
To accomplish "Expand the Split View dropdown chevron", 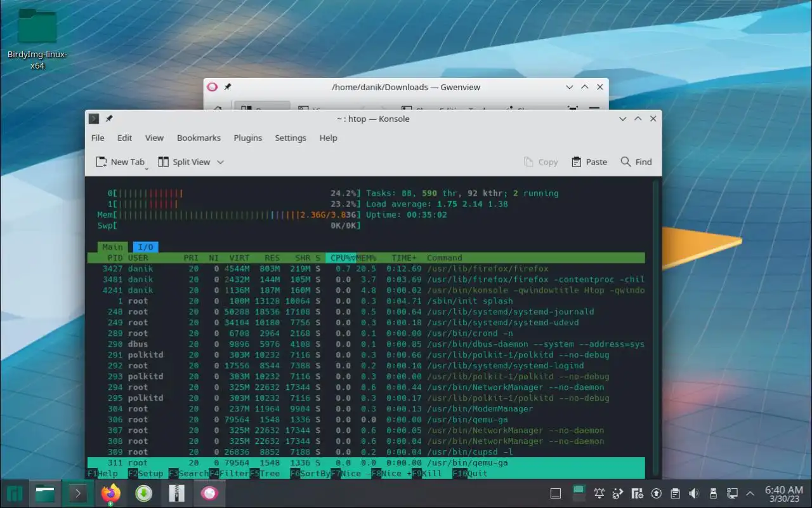I will click(x=221, y=162).
